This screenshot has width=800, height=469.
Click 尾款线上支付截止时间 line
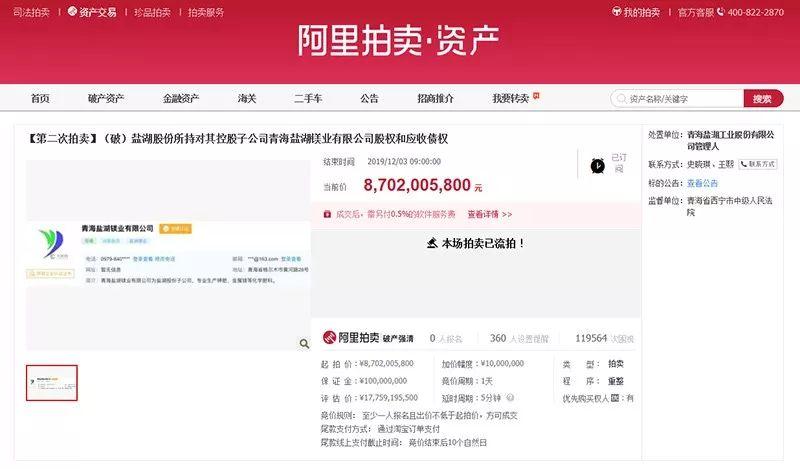pos(404,442)
